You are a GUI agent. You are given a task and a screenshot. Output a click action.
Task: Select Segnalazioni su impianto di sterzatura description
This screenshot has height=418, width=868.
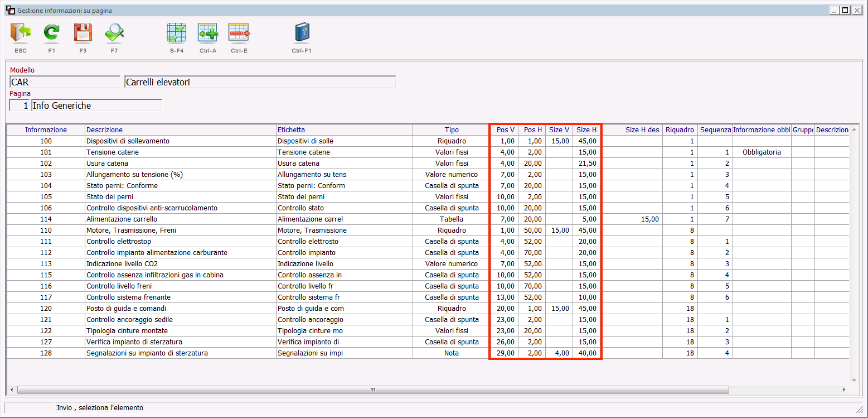point(181,353)
